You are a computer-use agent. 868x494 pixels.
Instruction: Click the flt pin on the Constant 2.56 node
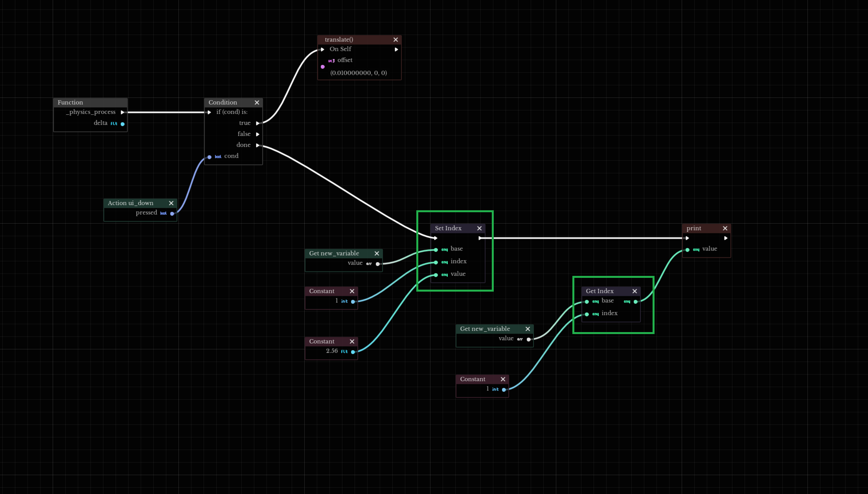(353, 352)
